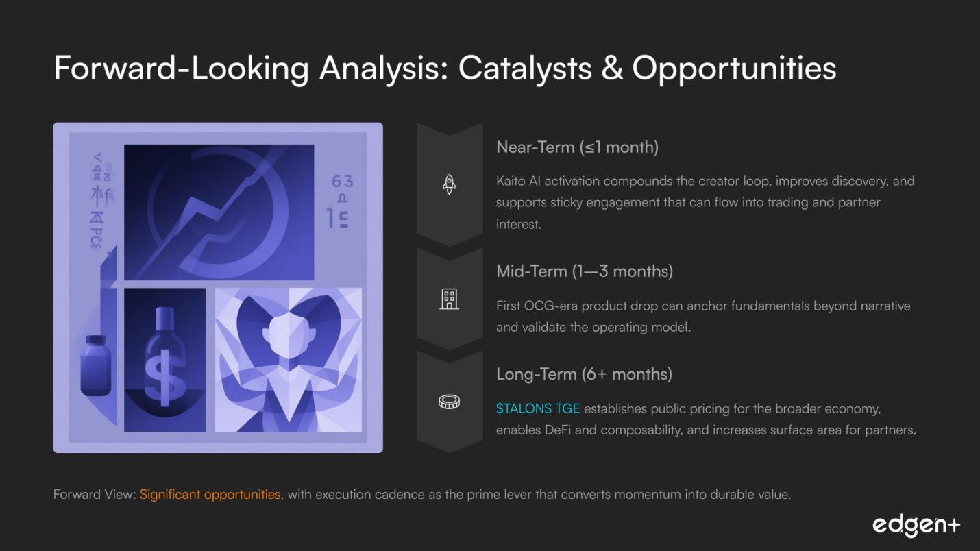Click the coin icon beside Long-Term
The height and width of the screenshot is (551, 980).
[x=450, y=402]
